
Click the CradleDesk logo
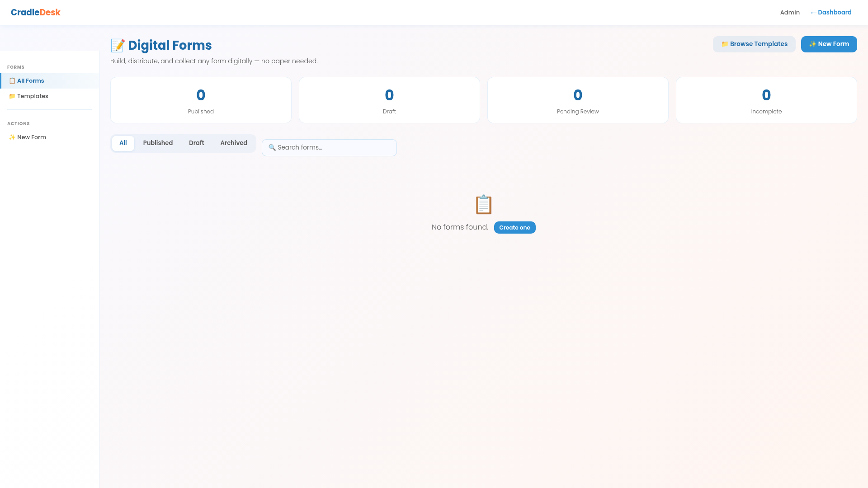pyautogui.click(x=36, y=12)
